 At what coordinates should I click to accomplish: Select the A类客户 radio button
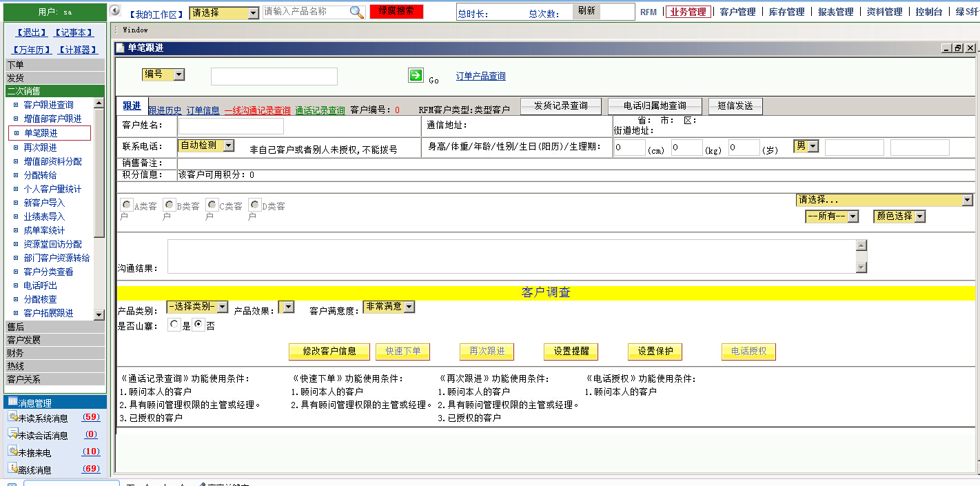click(125, 203)
